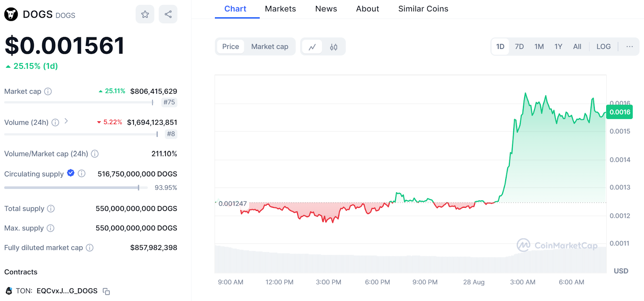Open the News tab
Image resolution: width=644 pixels, height=301 pixels.
(x=326, y=9)
